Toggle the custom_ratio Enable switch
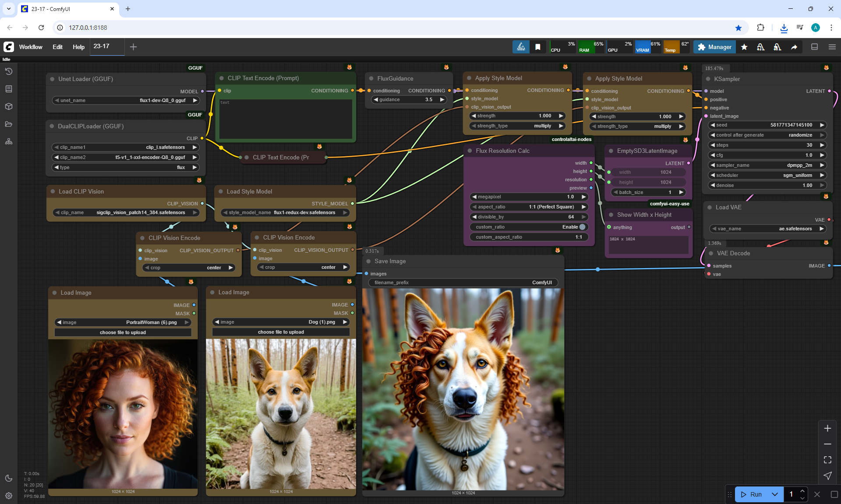The width and height of the screenshot is (841, 504). click(x=582, y=227)
